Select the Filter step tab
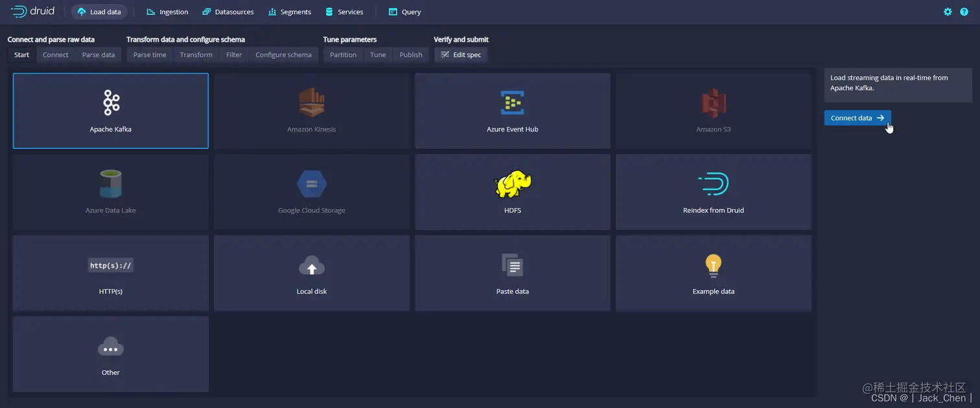 (234, 55)
